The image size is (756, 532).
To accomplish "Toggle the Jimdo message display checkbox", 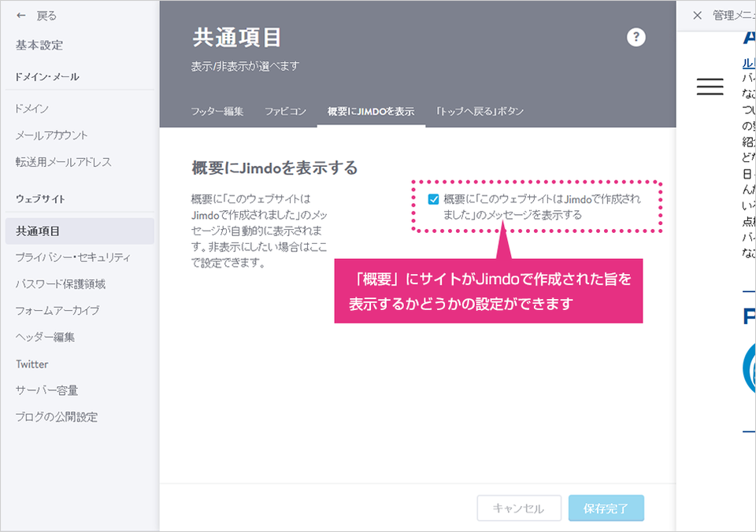I will point(433,200).
